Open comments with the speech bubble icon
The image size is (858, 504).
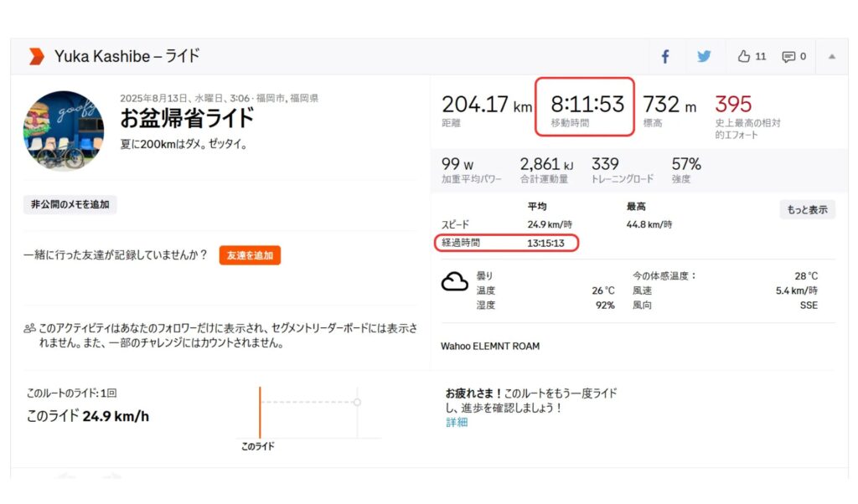[x=788, y=57]
